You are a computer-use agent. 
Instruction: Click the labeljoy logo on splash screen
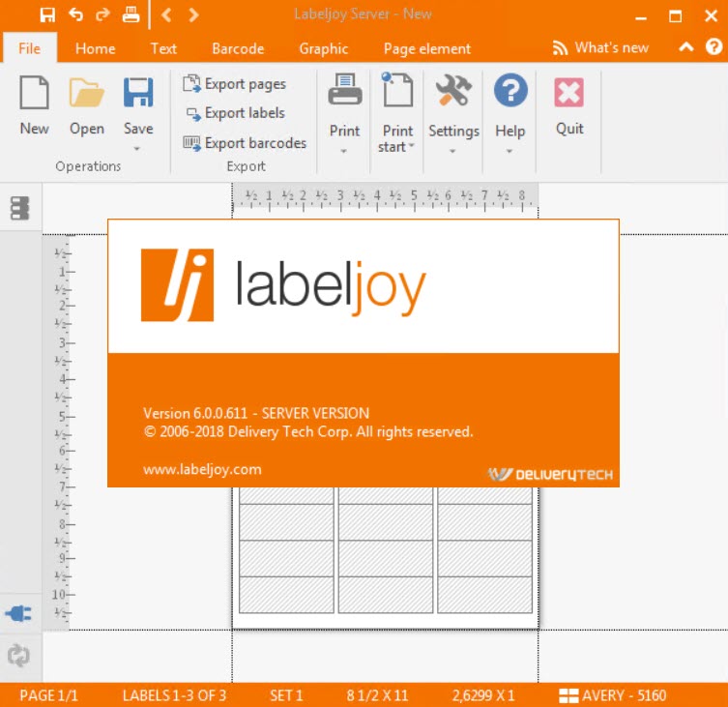click(x=283, y=284)
